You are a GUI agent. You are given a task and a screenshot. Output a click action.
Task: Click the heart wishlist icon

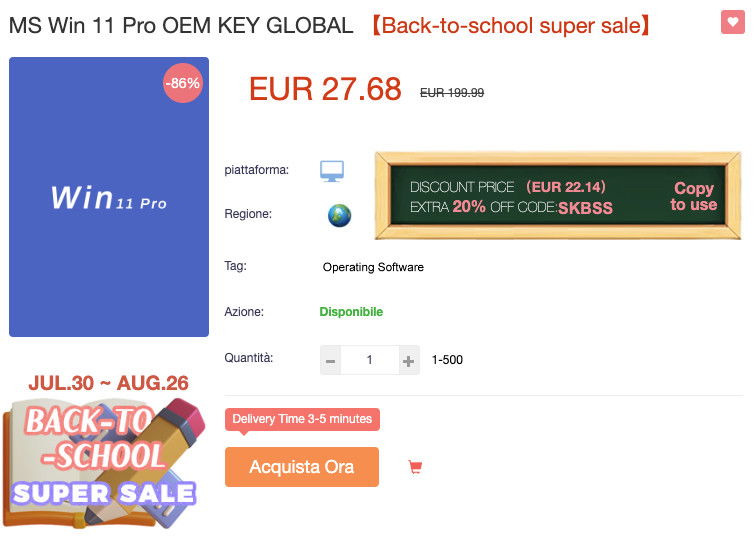pos(732,23)
